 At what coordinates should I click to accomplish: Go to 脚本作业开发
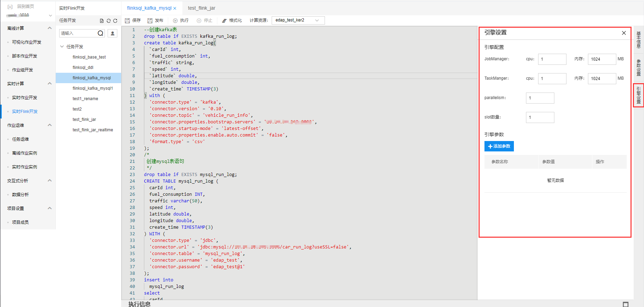(x=25, y=56)
